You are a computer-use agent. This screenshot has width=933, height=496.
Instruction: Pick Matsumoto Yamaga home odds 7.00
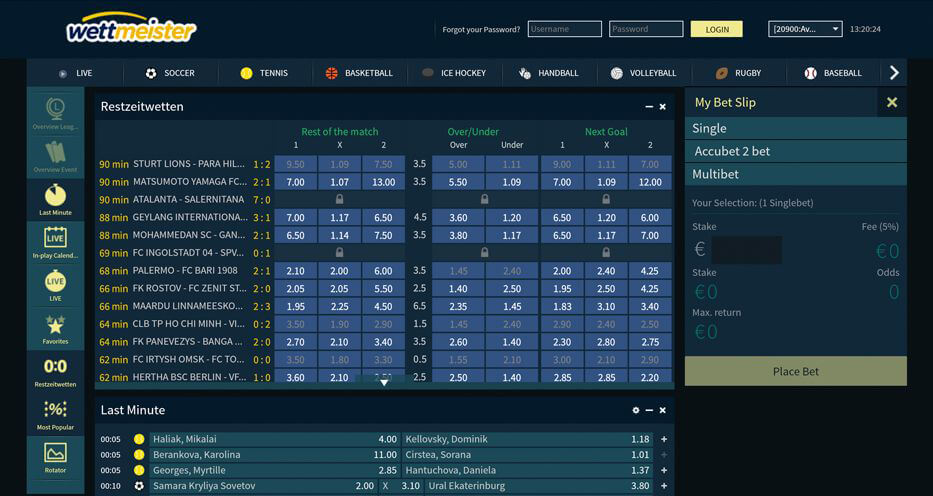pos(295,182)
